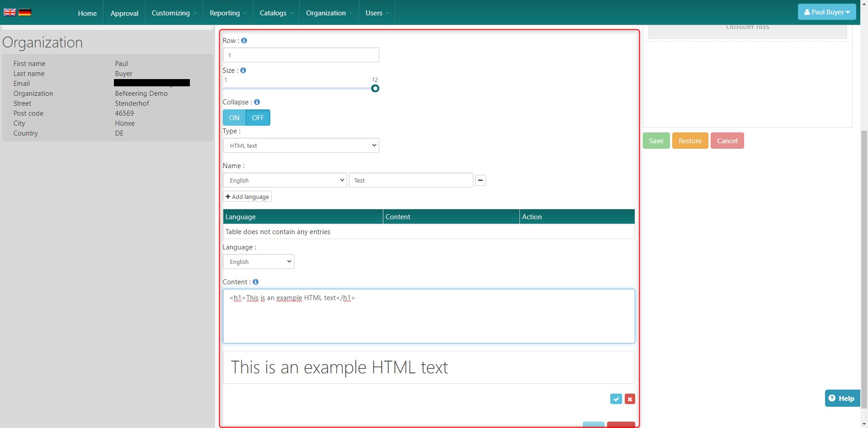
Task: Turn Collapse ON
Action: click(234, 118)
